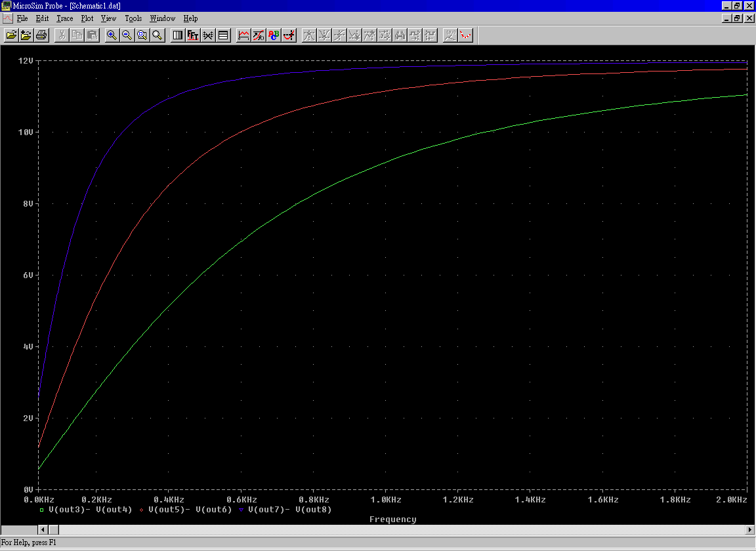Toggle the cursor display icon
The height and width of the screenshot is (551, 756).
click(x=289, y=35)
